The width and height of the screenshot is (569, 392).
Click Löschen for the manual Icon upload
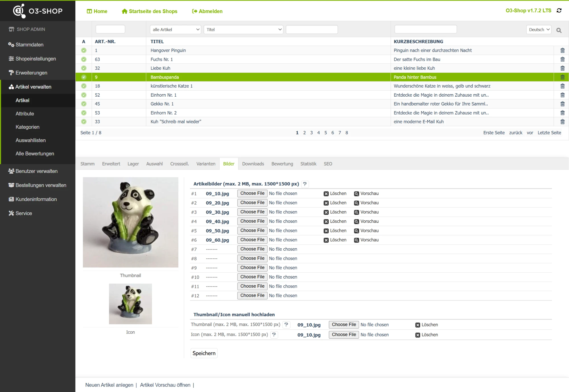pos(427,335)
